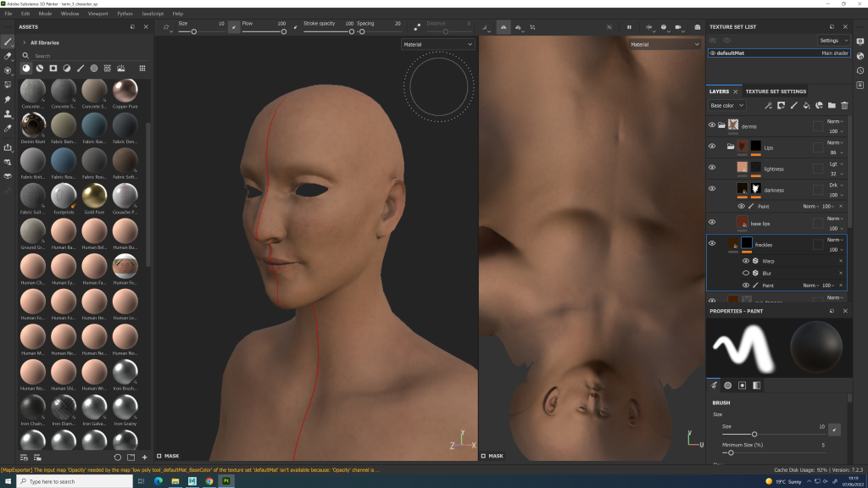Toggle visibility of freckles layer

pyautogui.click(x=712, y=243)
